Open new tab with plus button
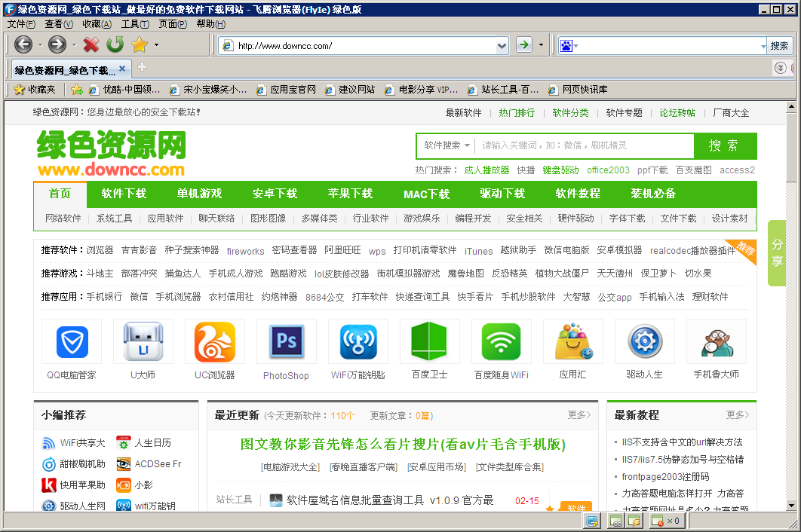801x532 pixels. [142, 68]
